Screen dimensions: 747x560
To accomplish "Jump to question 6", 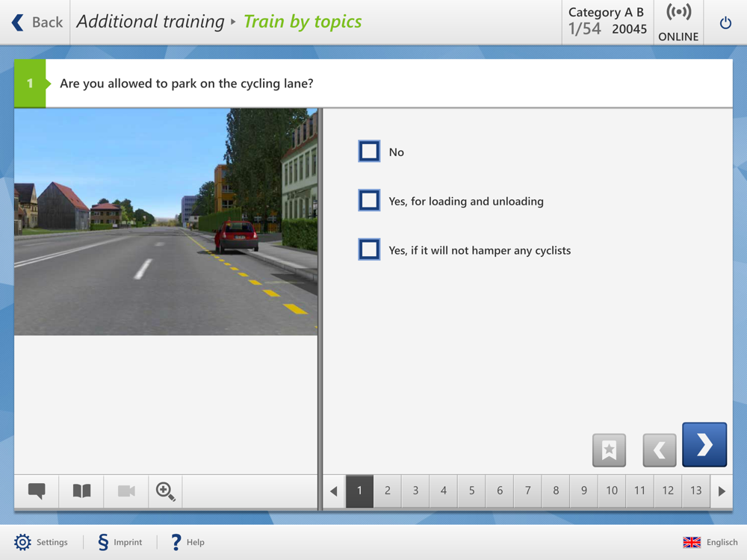I will point(500,491).
